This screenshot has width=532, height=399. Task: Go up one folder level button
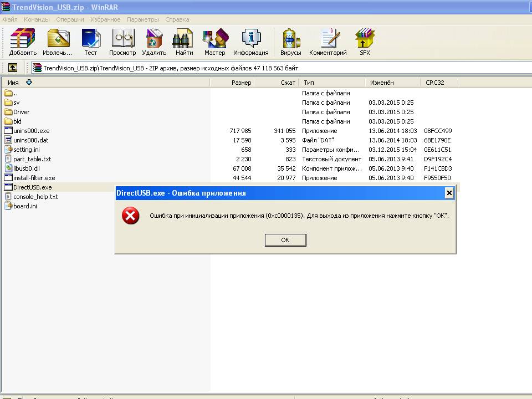coord(12,68)
